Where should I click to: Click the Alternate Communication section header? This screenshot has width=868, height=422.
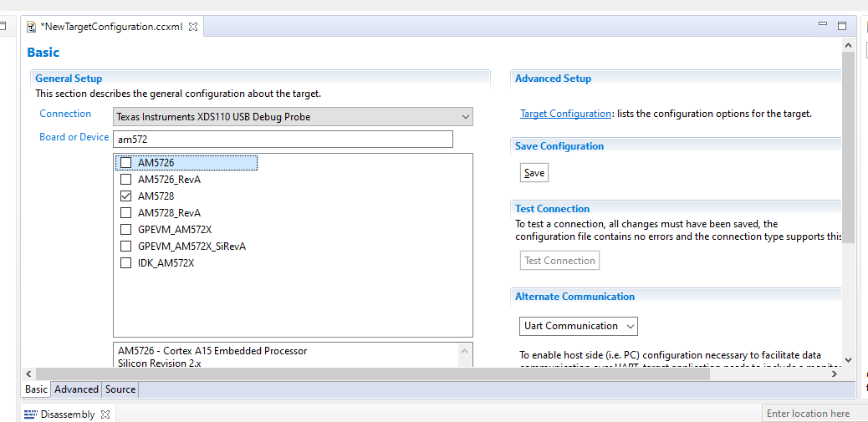coord(574,297)
